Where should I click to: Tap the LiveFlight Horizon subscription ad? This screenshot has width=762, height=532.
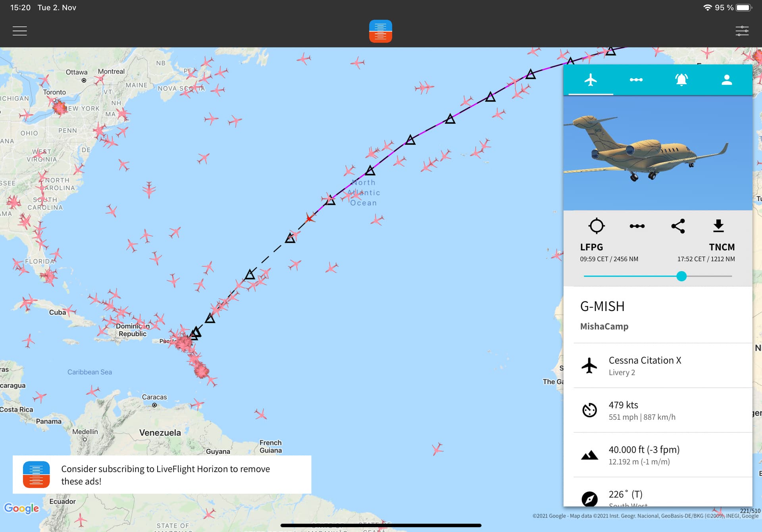point(162,474)
